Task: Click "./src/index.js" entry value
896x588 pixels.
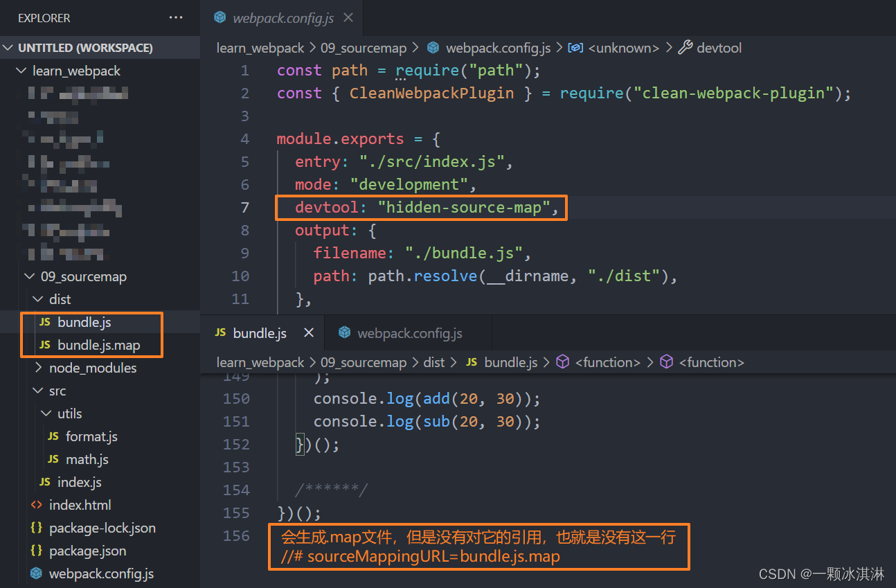Action: (432, 161)
